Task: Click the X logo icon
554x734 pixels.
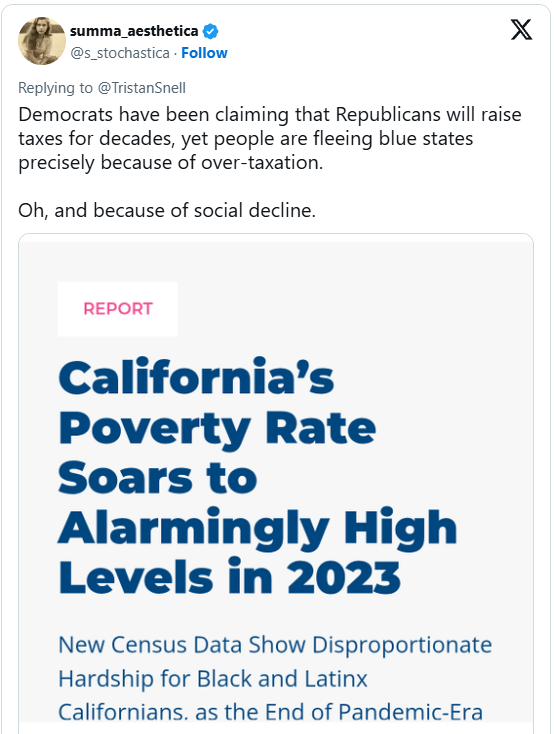Action: (x=521, y=30)
